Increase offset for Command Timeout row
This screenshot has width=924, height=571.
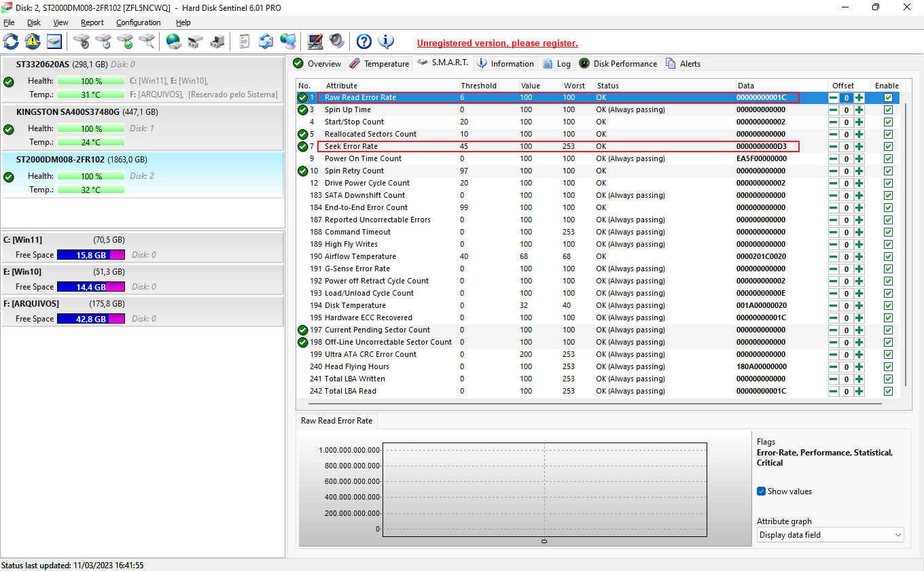[859, 232]
